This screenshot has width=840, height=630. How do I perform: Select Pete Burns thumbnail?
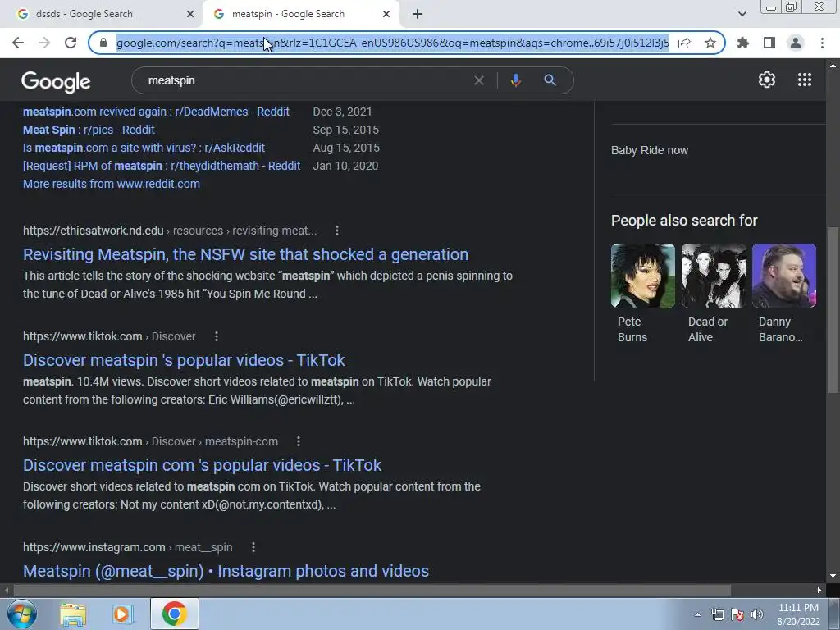[x=643, y=276]
